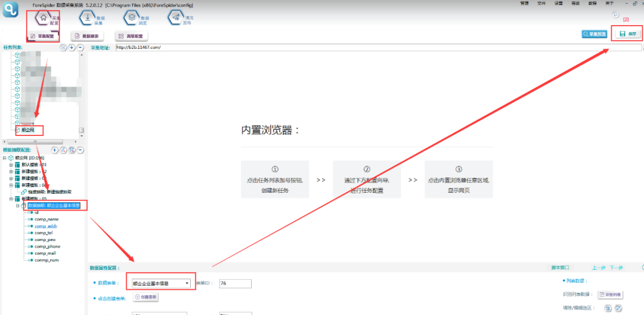Click the 保存 save button
This screenshot has width=644, height=315.
629,34
